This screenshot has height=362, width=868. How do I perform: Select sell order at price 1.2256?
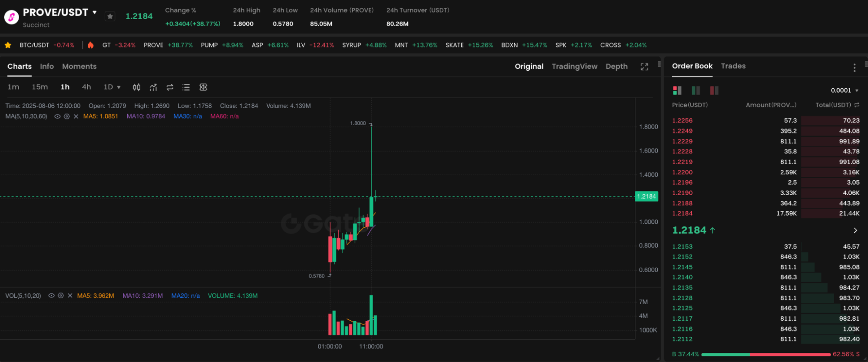766,120
